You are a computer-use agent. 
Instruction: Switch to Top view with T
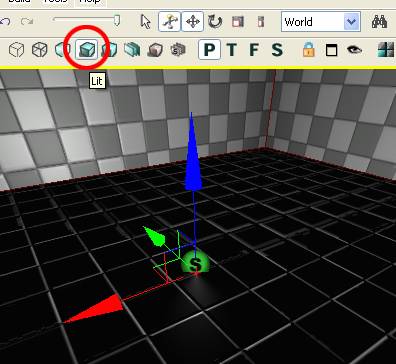232,50
